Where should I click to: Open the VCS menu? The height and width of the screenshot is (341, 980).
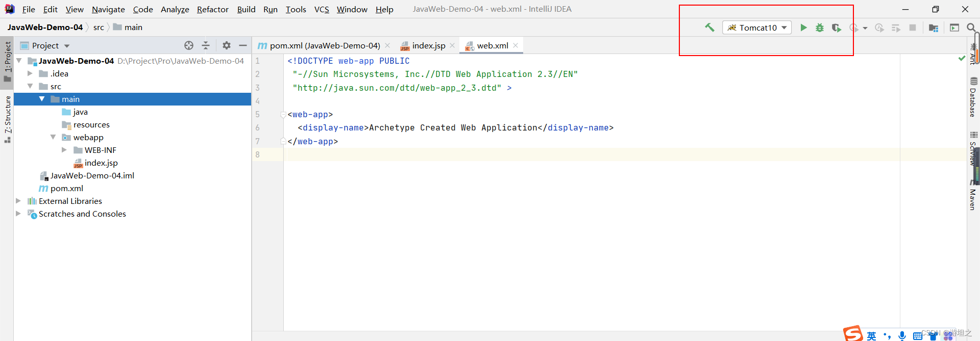coord(322,9)
